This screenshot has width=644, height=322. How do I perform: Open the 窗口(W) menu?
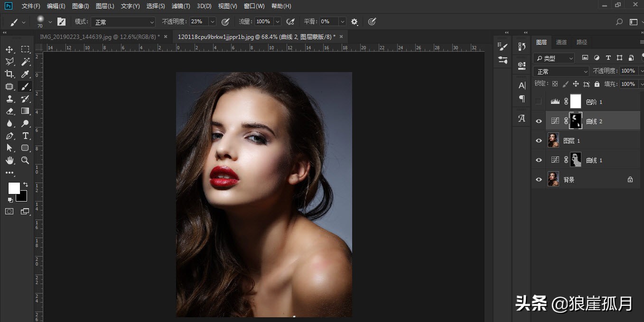(x=254, y=6)
